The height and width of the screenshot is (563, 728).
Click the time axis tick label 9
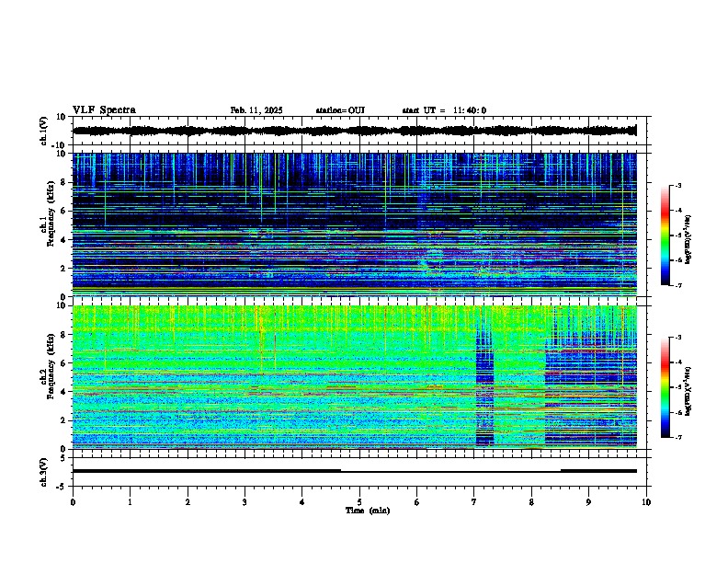[x=588, y=502]
